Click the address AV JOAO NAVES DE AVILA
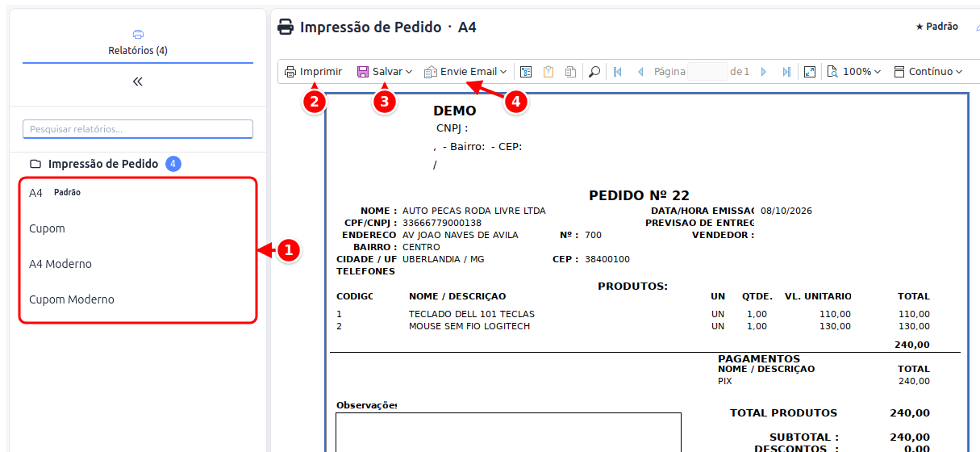 [x=460, y=235]
